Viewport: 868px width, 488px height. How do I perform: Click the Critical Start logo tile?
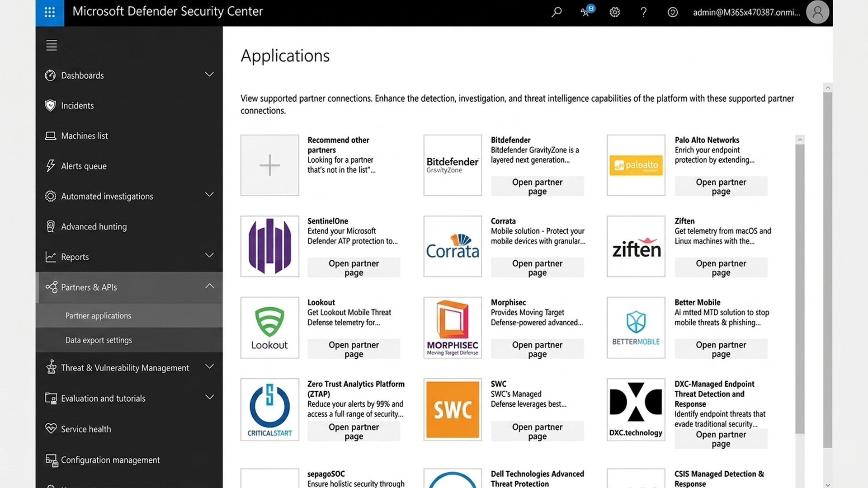point(269,409)
